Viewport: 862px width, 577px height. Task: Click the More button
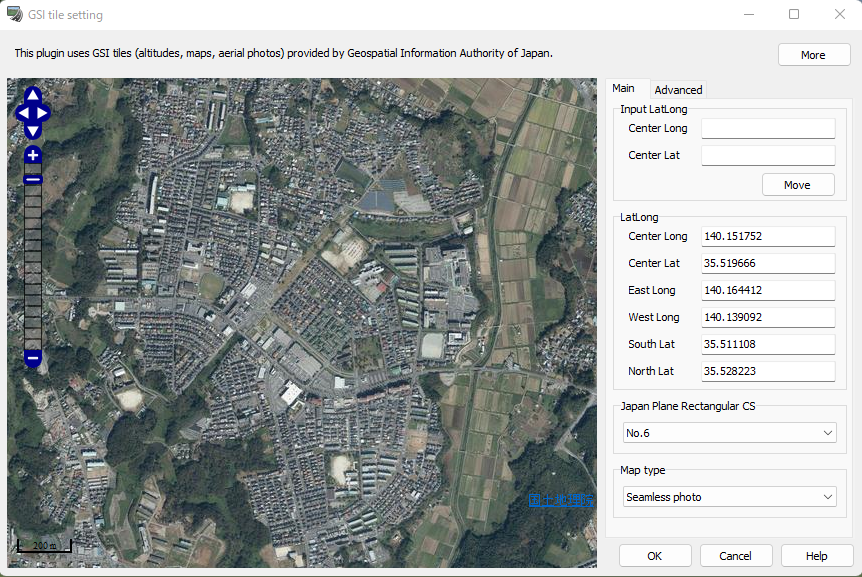point(813,55)
